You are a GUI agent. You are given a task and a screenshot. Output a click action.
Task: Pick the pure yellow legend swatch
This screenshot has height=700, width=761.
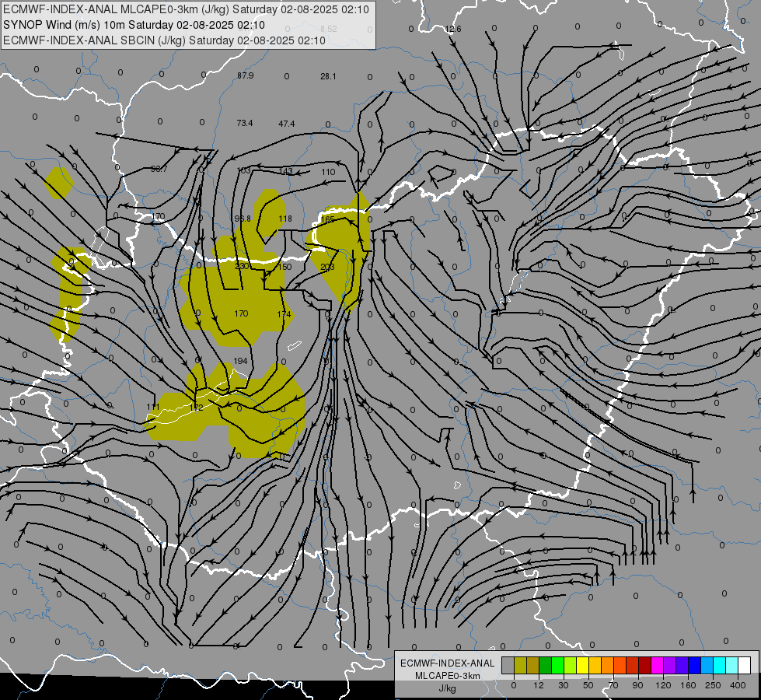(583, 666)
